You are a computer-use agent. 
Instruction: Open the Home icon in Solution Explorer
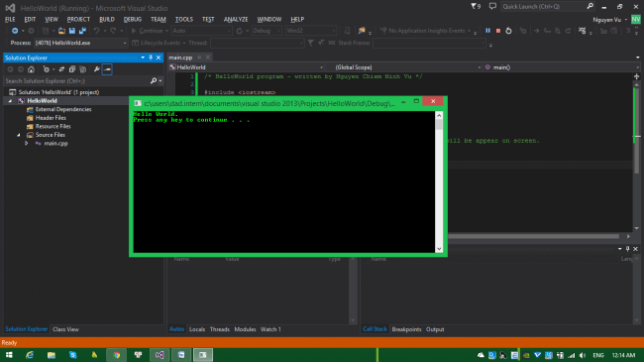[x=31, y=69]
